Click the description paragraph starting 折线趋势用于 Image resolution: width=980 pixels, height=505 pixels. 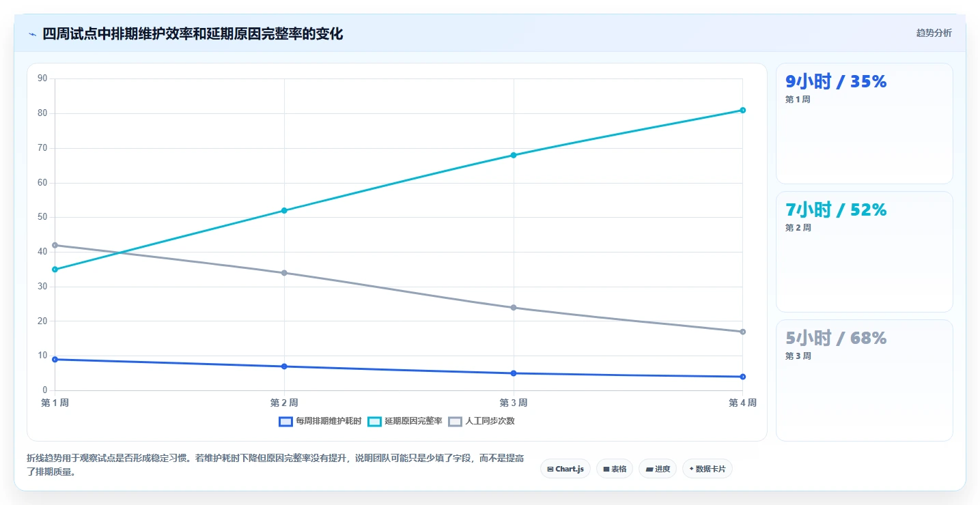tap(275, 465)
